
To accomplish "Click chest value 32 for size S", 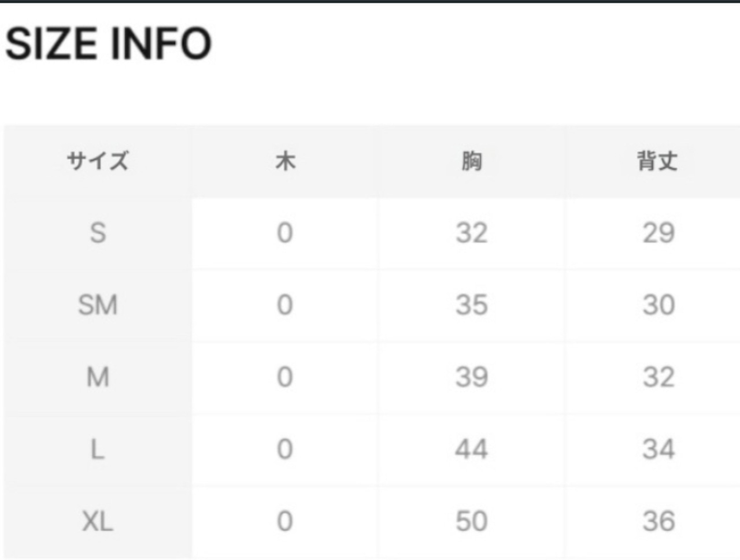I will pyautogui.click(x=472, y=233).
